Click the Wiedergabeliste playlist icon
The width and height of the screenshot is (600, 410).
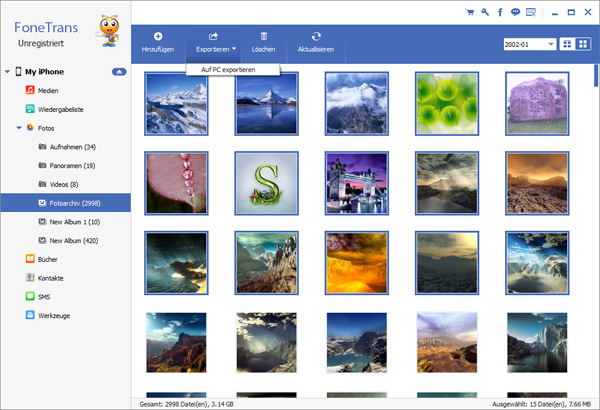(30, 109)
